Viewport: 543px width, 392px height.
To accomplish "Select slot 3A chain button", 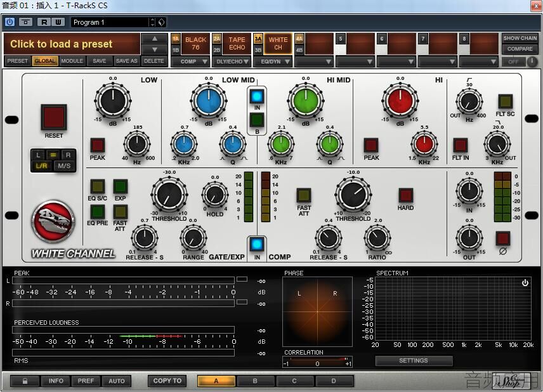I will (258, 39).
